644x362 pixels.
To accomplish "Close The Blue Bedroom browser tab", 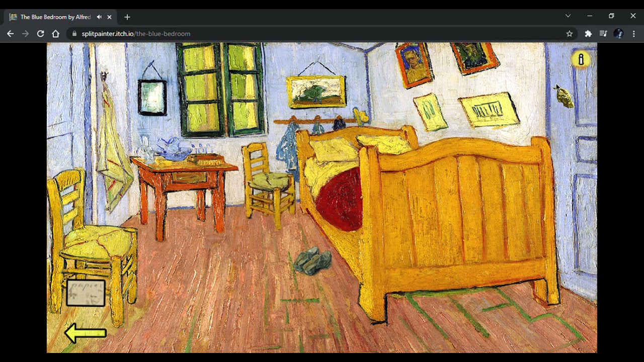I will click(109, 17).
